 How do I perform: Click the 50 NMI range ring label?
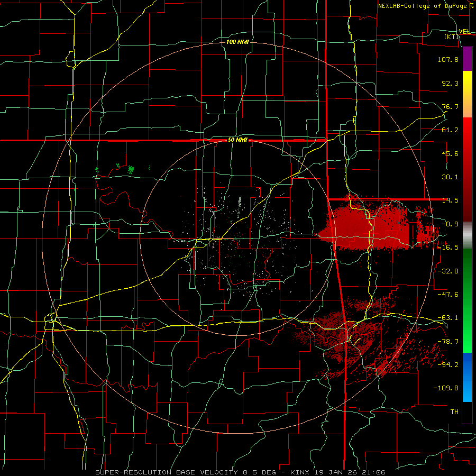[237, 140]
